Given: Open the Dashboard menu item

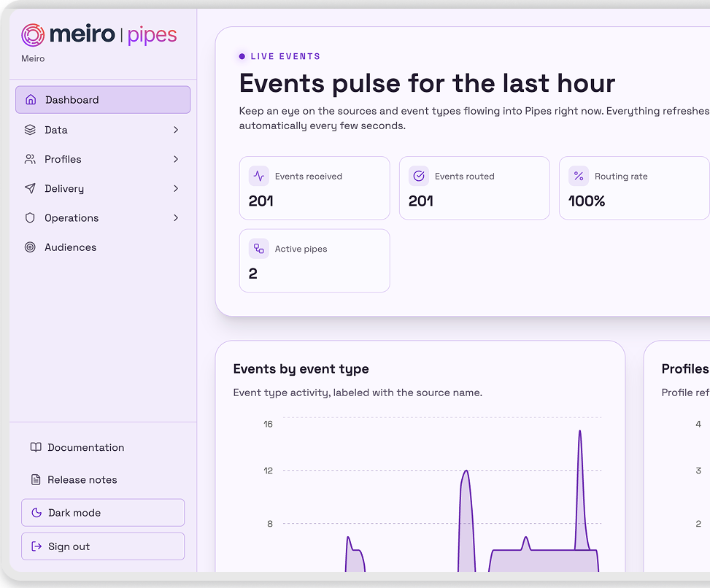Looking at the screenshot, I should click(x=103, y=100).
